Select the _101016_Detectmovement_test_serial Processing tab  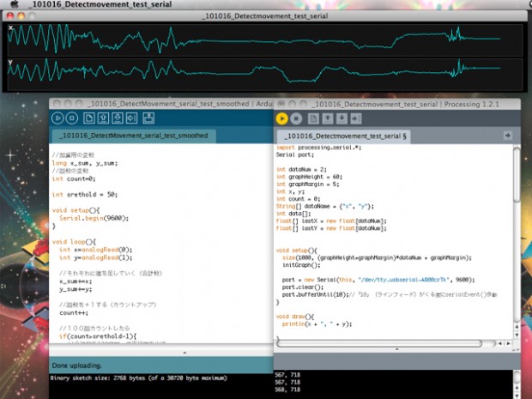(345, 136)
